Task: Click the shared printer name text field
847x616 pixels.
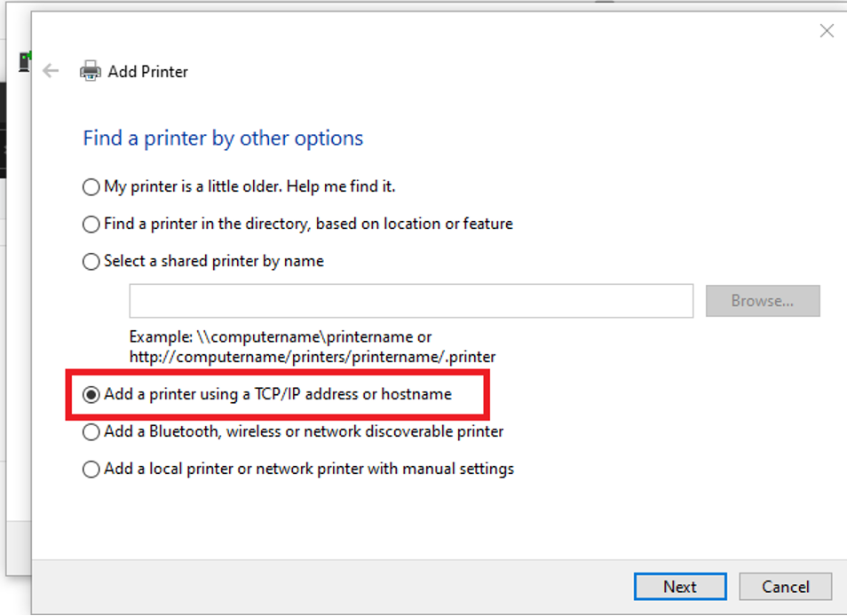Action: tap(411, 301)
